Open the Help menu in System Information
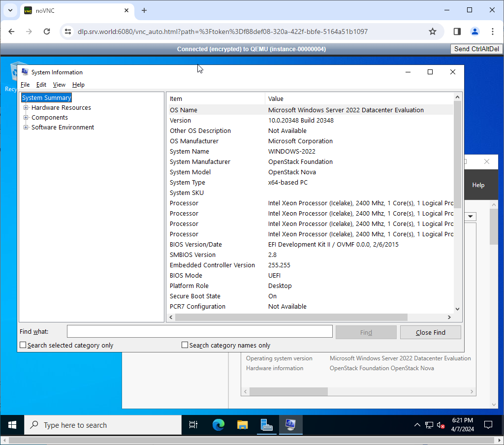 (78, 85)
